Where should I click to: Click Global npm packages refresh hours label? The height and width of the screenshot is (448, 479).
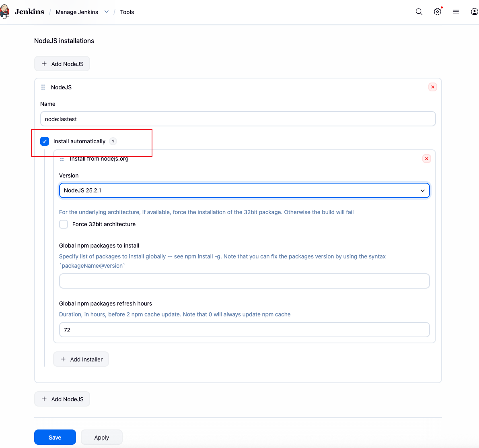click(105, 303)
